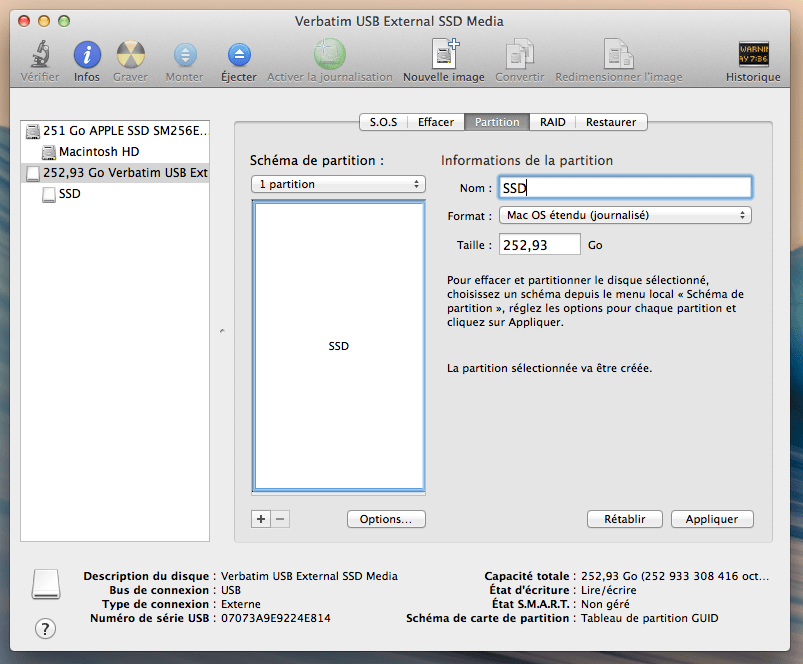Image resolution: width=803 pixels, height=664 pixels.
Task: Click the Rétablir button
Action: click(x=625, y=519)
